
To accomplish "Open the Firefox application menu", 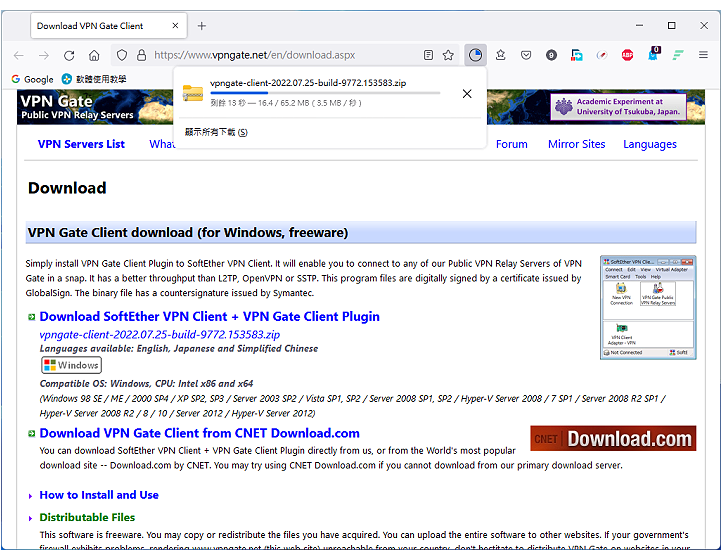I will [703, 55].
